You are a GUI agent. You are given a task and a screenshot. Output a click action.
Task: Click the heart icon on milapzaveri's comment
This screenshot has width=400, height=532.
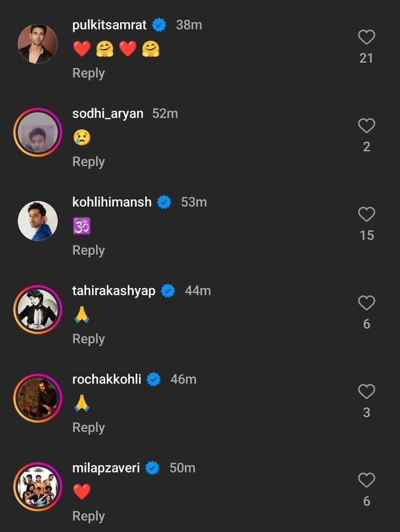click(x=366, y=480)
